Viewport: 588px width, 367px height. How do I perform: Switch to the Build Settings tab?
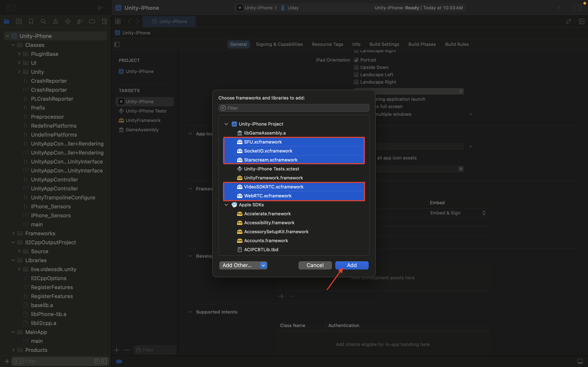(x=384, y=44)
